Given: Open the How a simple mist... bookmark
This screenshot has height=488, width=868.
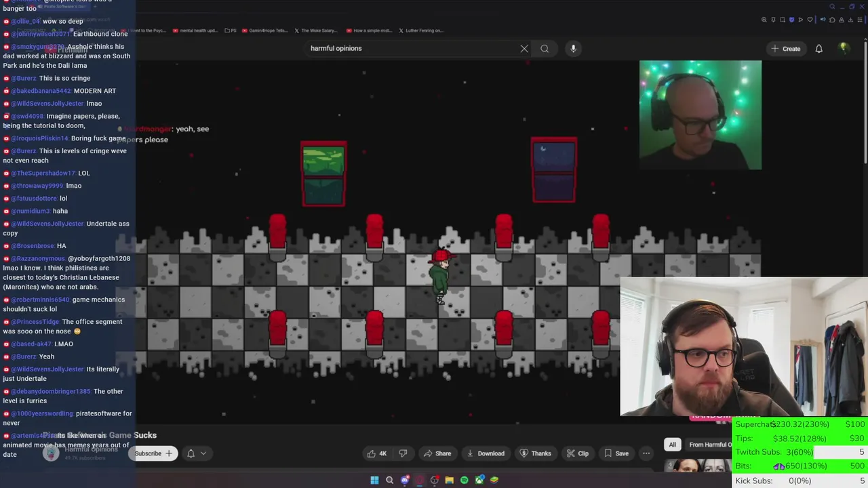Looking at the screenshot, I should point(368,30).
